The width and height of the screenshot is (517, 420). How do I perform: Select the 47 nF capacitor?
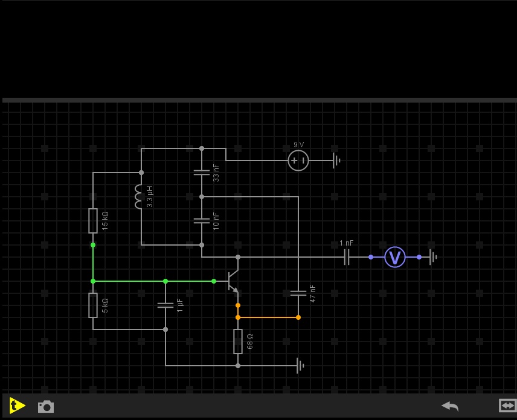coord(298,293)
